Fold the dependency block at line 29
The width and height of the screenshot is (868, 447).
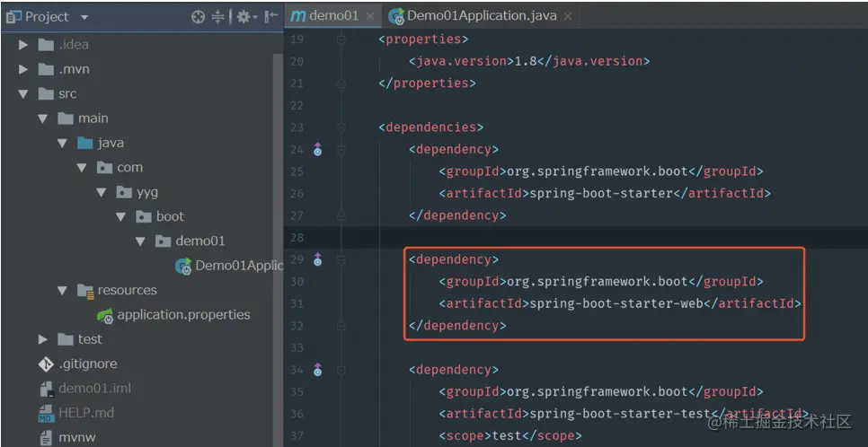coord(341,260)
